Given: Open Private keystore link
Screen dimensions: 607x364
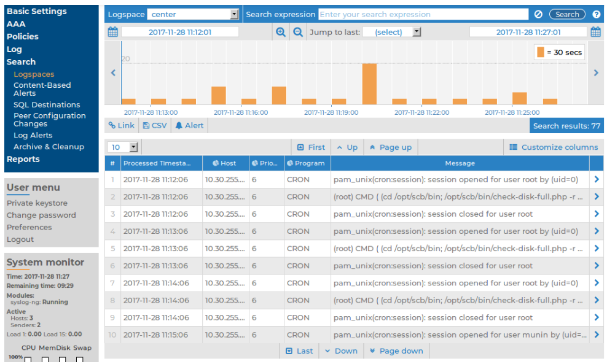Looking at the screenshot, I should click(x=37, y=203).
